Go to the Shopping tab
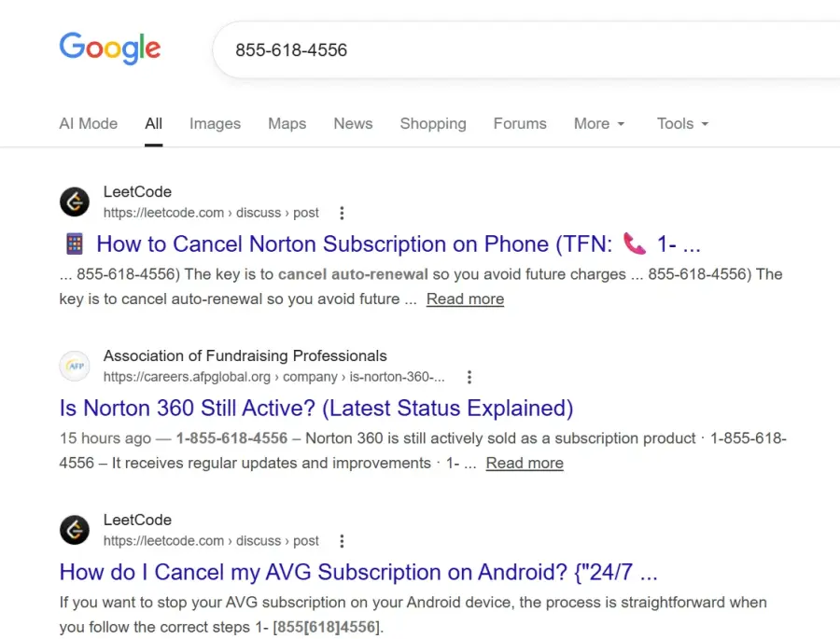This screenshot has height=639, width=840. [433, 123]
